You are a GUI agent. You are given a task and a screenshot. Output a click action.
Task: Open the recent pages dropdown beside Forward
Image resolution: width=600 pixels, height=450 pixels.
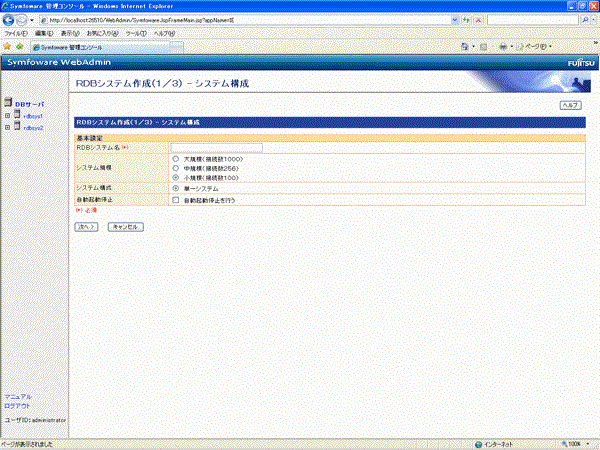tap(32, 20)
